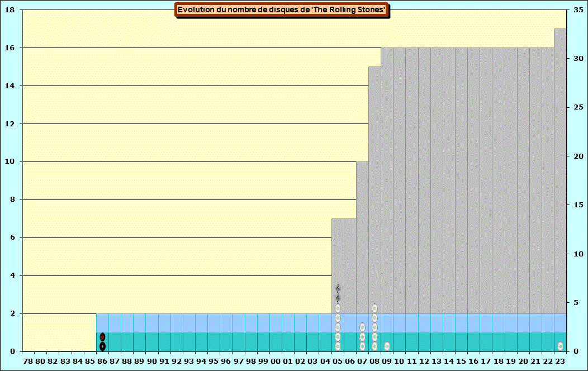Click left axis value 8
This screenshot has height=371, width=588.
tap(13, 199)
